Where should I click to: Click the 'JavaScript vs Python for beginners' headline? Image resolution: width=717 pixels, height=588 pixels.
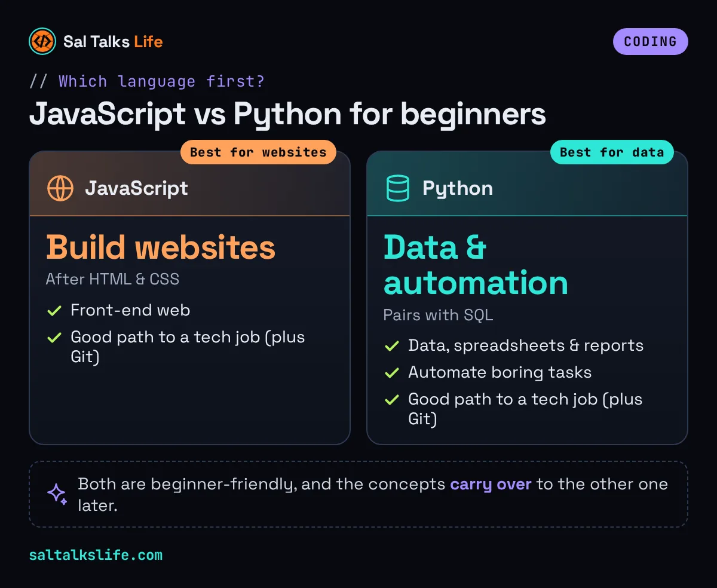coord(287,114)
